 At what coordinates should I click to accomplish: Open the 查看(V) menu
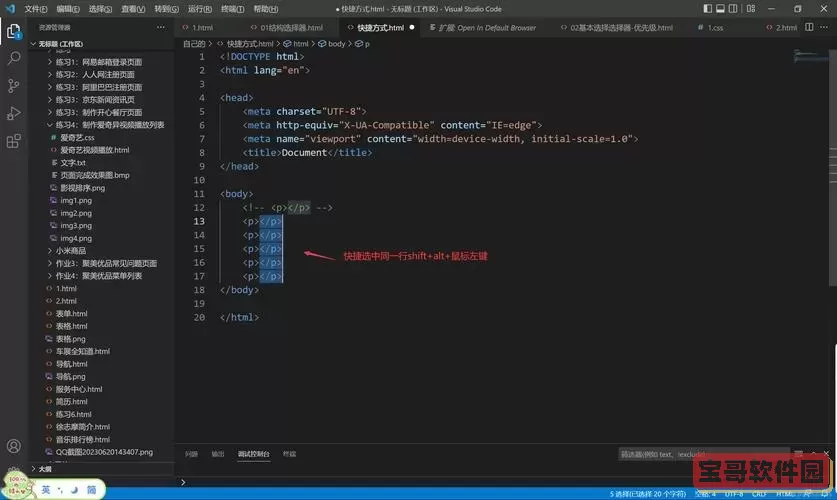click(133, 9)
